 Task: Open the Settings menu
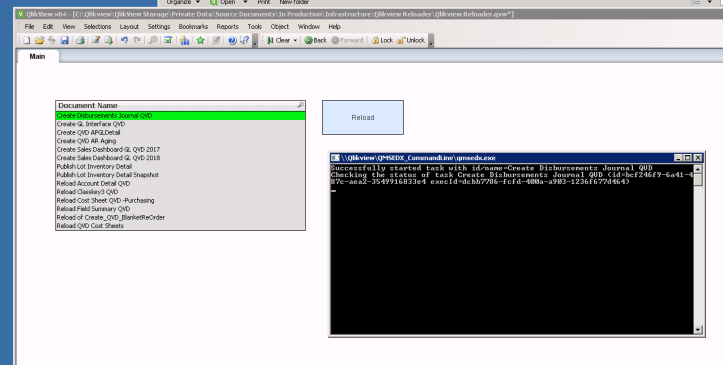point(159,27)
